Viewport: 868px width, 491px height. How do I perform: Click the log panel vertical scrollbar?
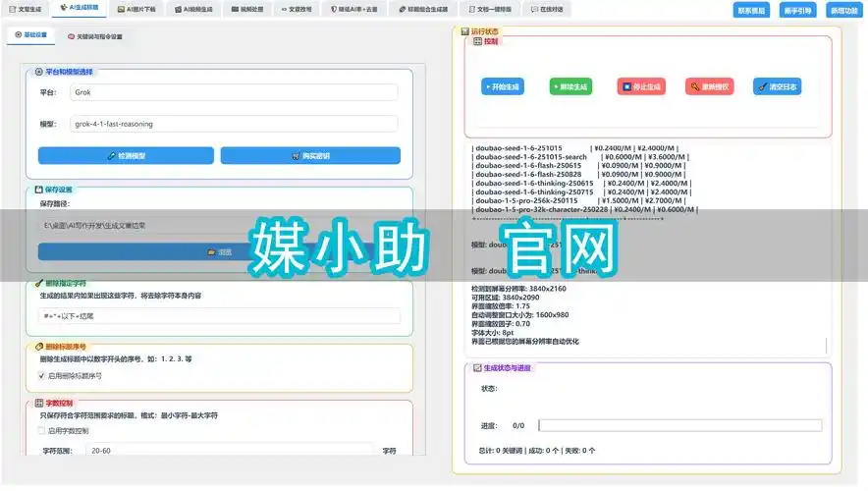tap(827, 346)
